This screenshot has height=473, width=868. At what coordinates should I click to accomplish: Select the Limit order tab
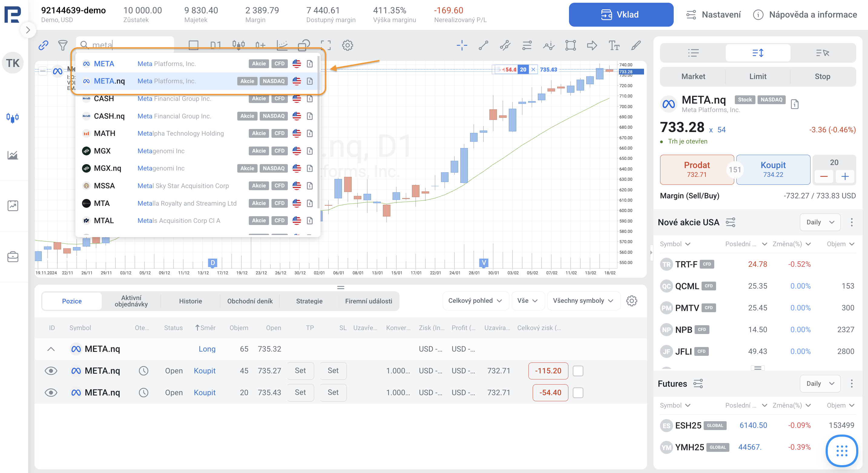point(758,77)
